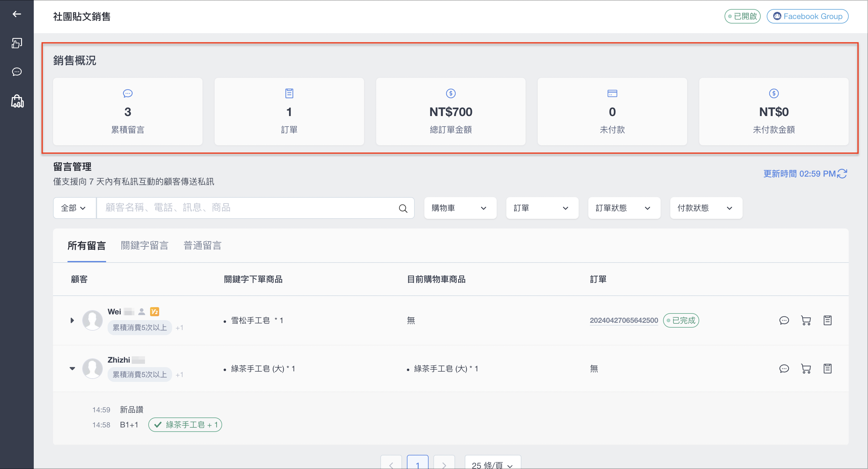Go to previous page arrow

point(391,462)
